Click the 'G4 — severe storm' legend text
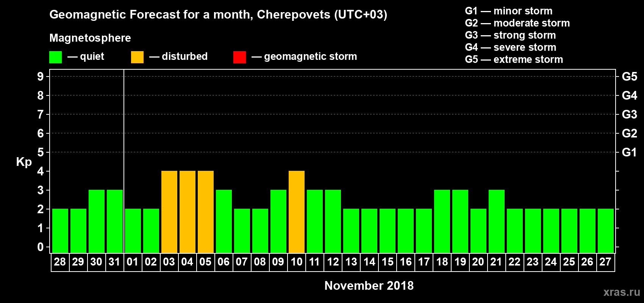 (511, 47)
